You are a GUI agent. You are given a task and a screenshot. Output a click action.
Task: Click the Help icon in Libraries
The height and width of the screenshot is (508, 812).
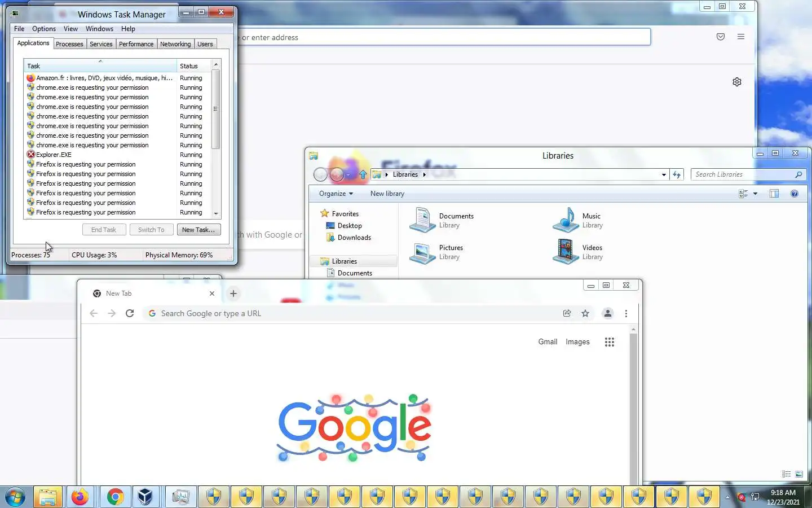(x=795, y=194)
